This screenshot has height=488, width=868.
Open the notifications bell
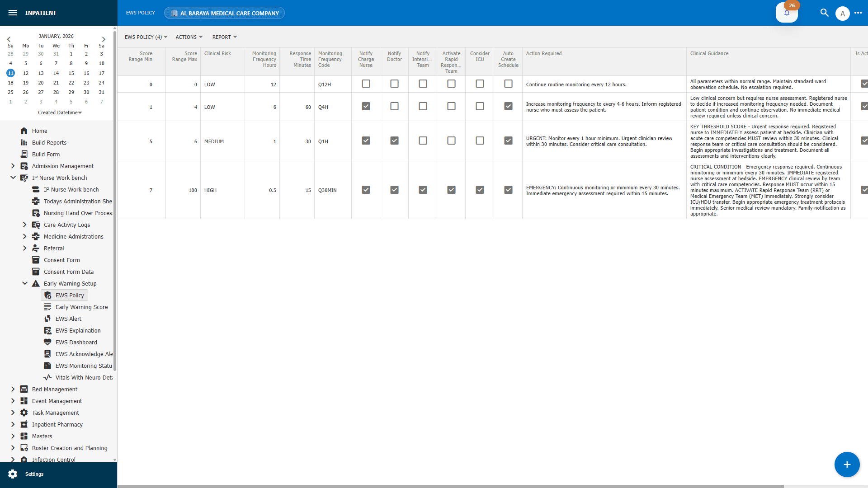click(x=787, y=13)
